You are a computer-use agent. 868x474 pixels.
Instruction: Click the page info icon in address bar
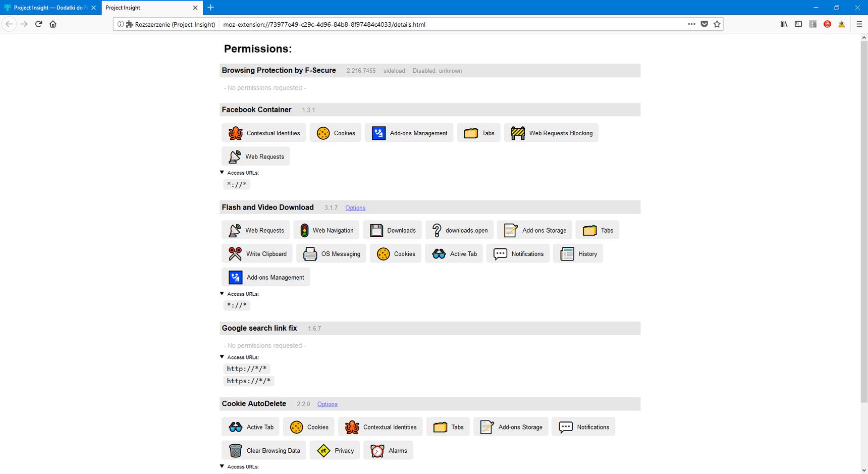pyautogui.click(x=121, y=24)
